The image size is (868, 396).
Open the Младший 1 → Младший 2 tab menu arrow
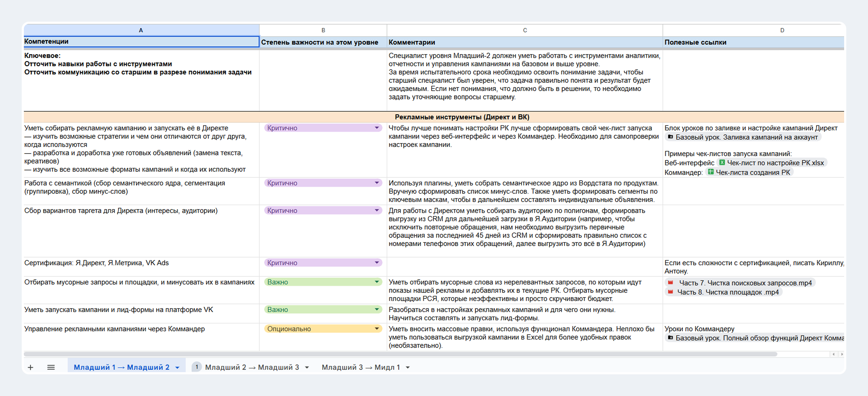178,368
